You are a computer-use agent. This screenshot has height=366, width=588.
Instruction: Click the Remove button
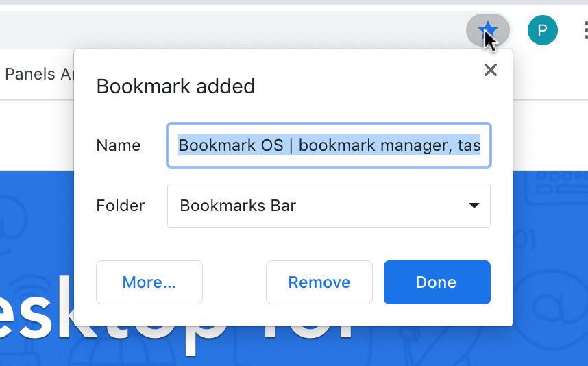pos(319,282)
